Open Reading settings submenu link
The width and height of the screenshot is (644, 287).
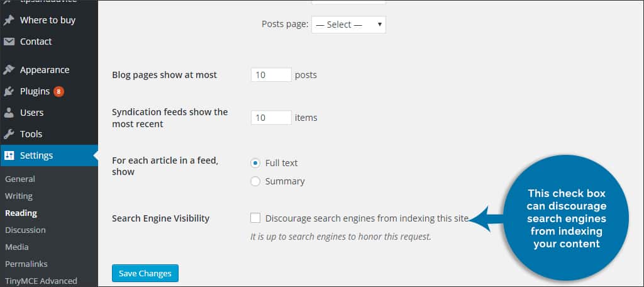pos(21,213)
